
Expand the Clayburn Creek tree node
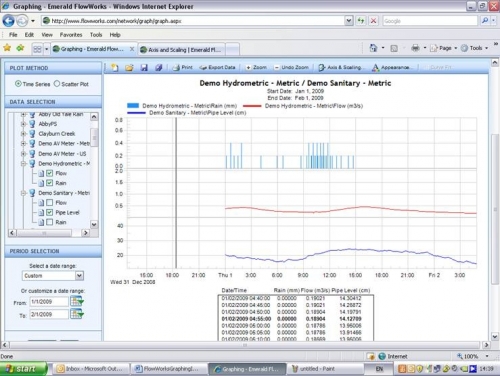pos(23,134)
